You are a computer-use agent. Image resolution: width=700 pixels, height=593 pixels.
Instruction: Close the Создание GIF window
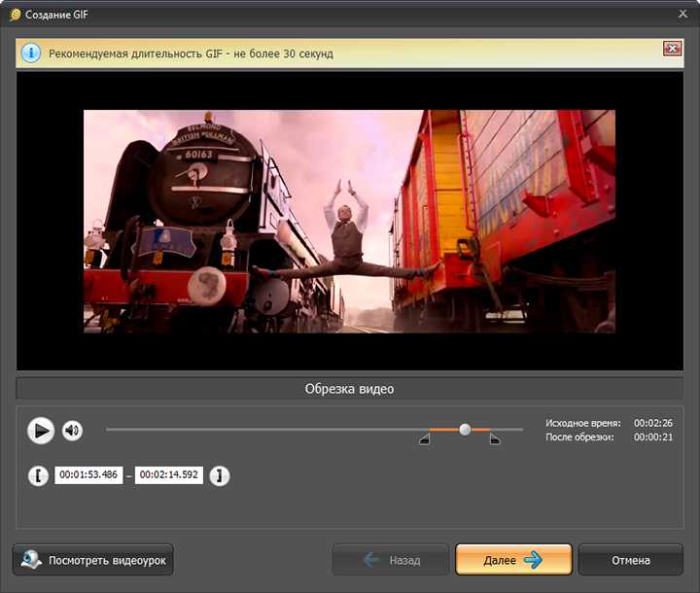683,15
